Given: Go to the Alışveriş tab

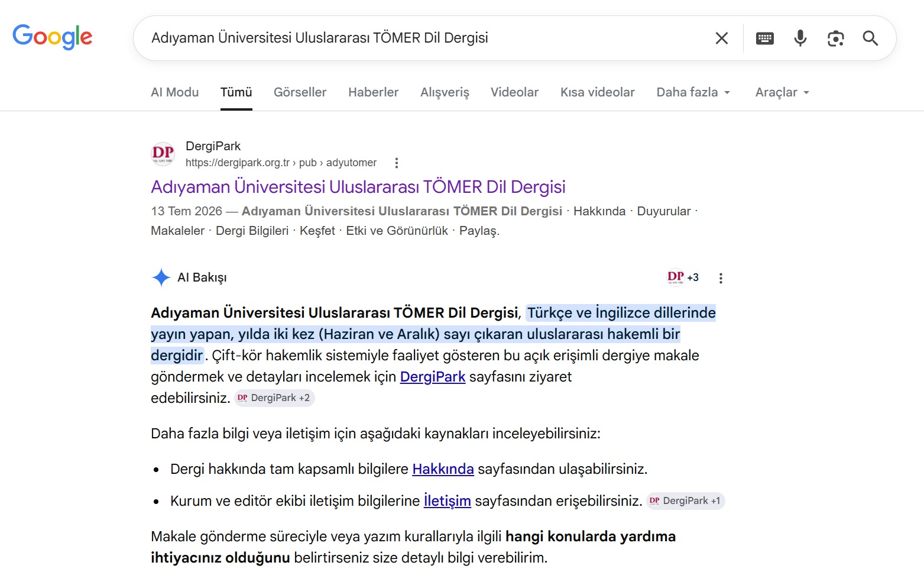Looking at the screenshot, I should point(445,92).
